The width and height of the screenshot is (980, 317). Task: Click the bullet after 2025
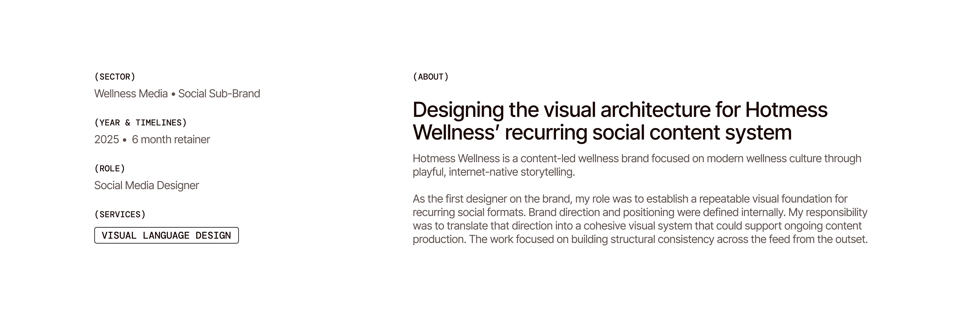pyautogui.click(x=124, y=140)
